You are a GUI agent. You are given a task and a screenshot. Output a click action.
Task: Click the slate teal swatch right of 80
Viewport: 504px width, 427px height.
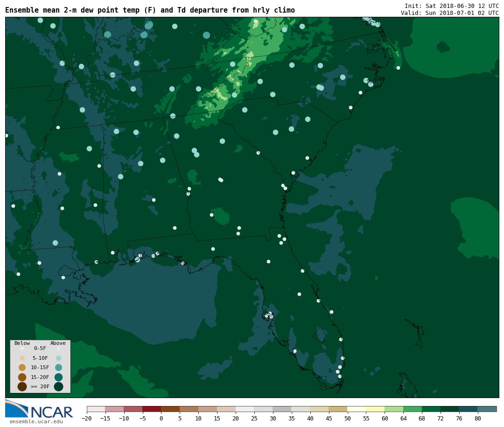point(488,409)
